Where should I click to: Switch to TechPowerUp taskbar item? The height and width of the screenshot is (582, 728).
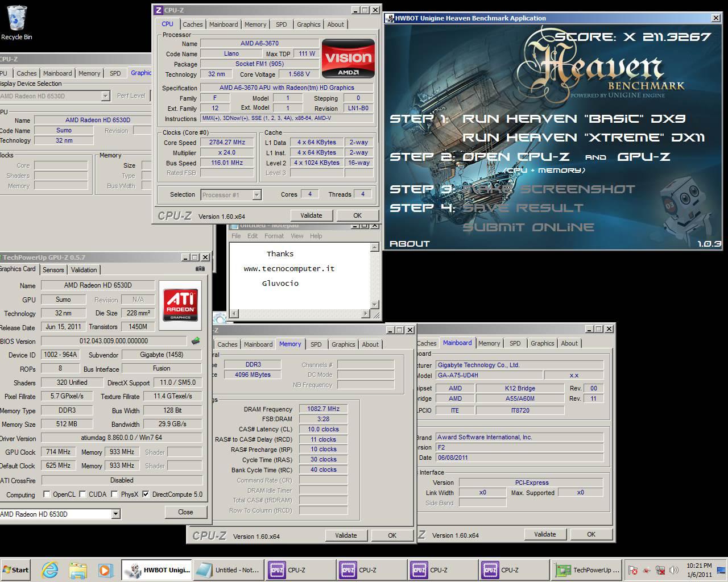pos(586,570)
